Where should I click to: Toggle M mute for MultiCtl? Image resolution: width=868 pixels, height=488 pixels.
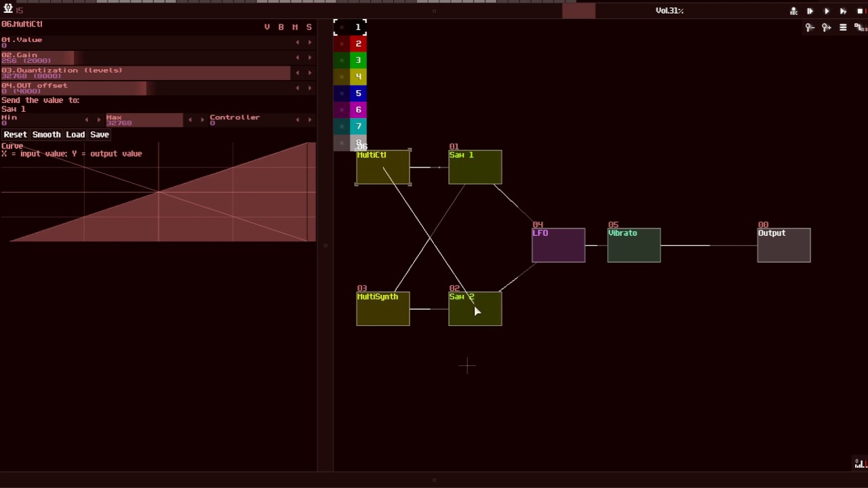(295, 27)
